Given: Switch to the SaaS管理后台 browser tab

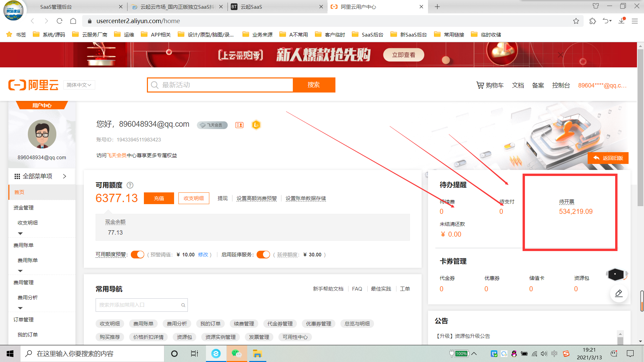Looking at the screenshot, I should (77, 7).
